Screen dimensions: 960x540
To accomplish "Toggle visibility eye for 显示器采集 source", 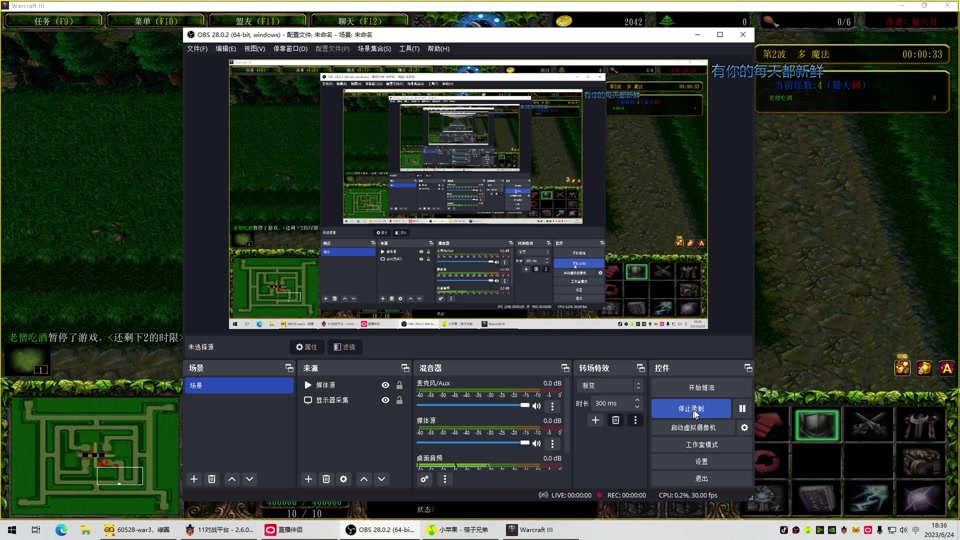I will coord(385,400).
